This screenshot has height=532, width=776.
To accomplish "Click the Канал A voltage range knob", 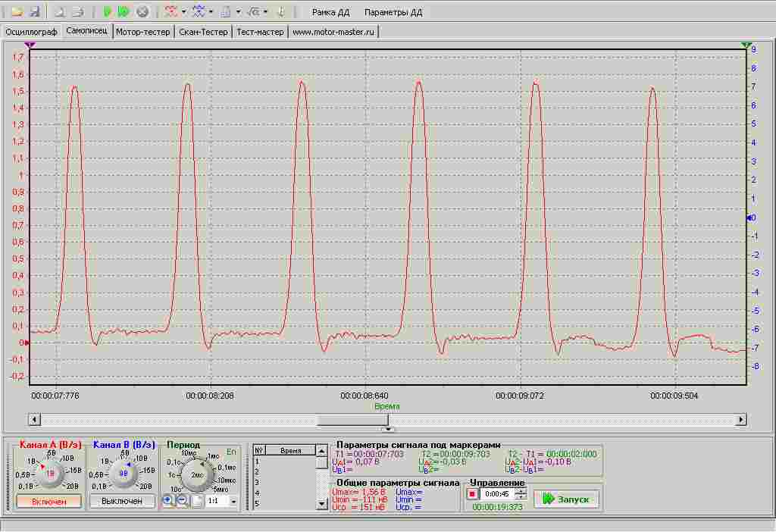I will point(50,474).
